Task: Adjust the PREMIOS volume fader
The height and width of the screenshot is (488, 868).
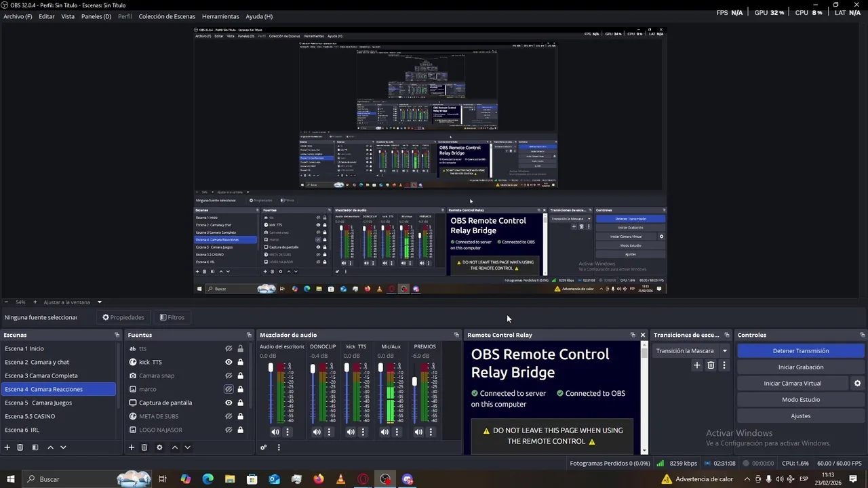Action: click(414, 382)
